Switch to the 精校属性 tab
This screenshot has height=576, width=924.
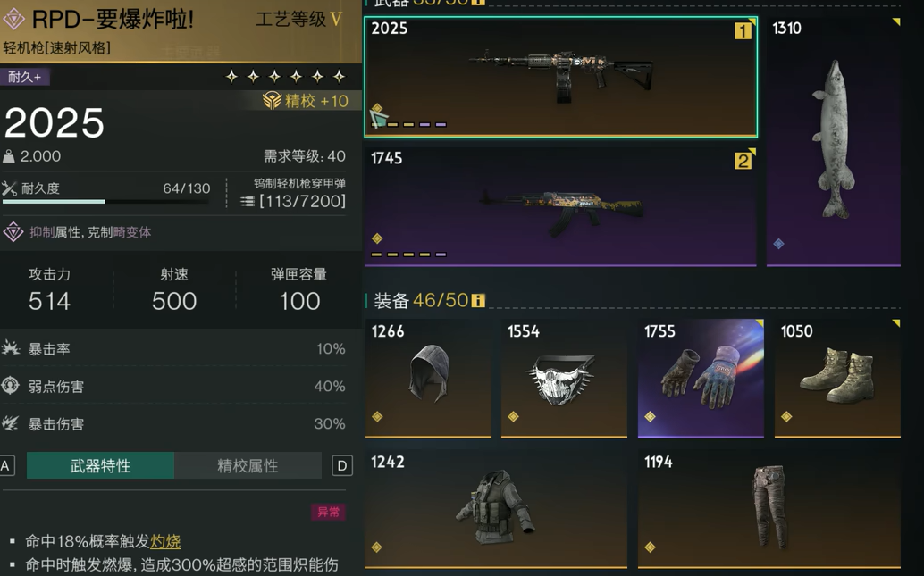248,466
